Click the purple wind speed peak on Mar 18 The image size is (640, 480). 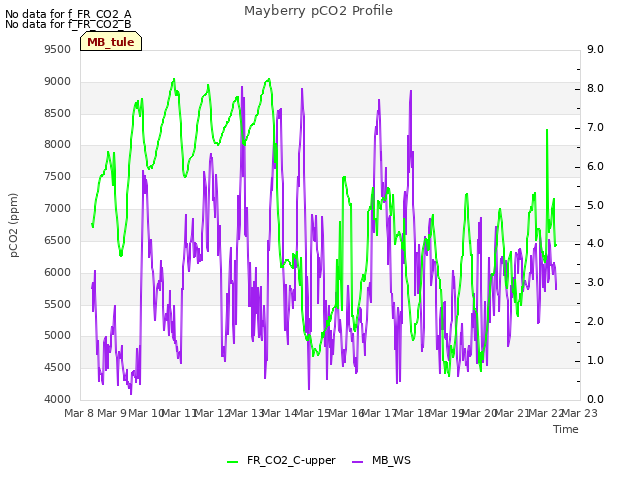point(411,91)
